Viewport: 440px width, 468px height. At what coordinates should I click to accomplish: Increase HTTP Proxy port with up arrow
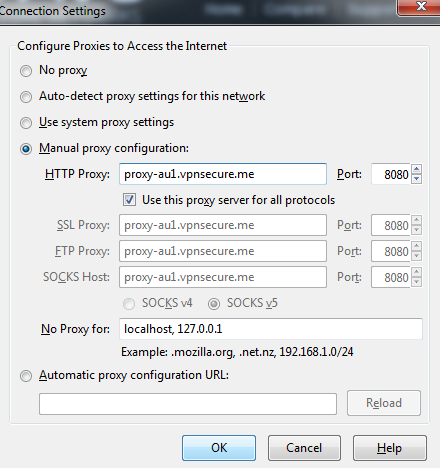point(417,169)
